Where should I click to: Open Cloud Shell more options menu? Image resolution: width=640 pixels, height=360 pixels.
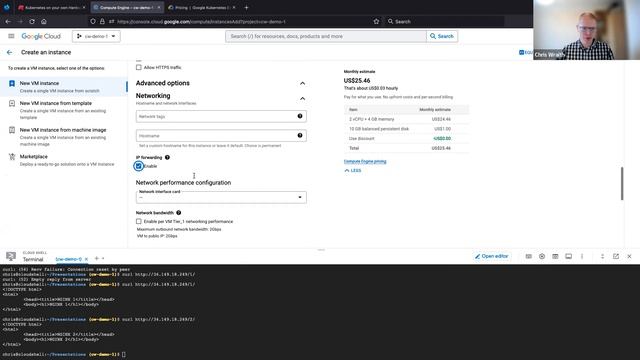pos(582,256)
